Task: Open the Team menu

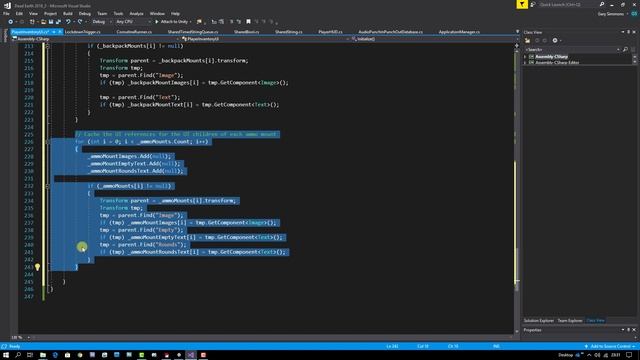Action: pos(102,13)
